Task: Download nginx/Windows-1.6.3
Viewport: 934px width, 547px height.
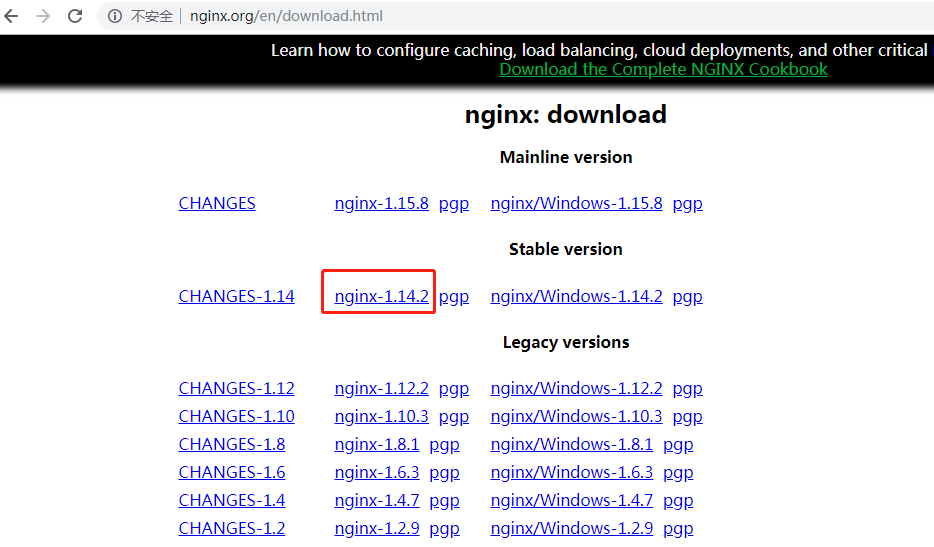Action: pos(571,473)
